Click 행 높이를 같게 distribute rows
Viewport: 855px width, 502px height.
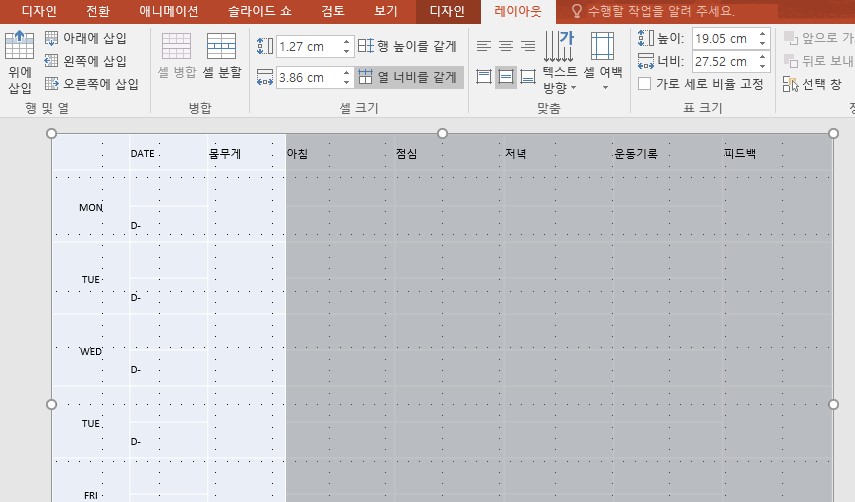click(407, 46)
